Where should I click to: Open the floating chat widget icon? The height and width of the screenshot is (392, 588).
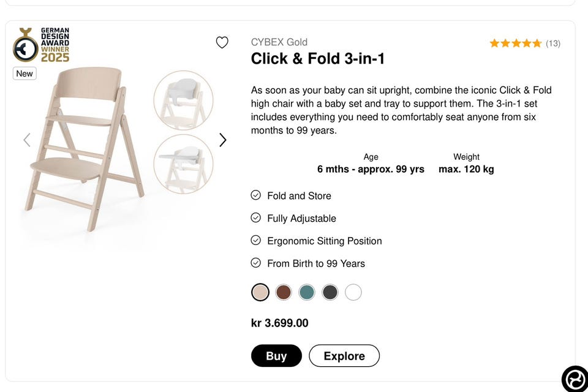pyautogui.click(x=575, y=379)
